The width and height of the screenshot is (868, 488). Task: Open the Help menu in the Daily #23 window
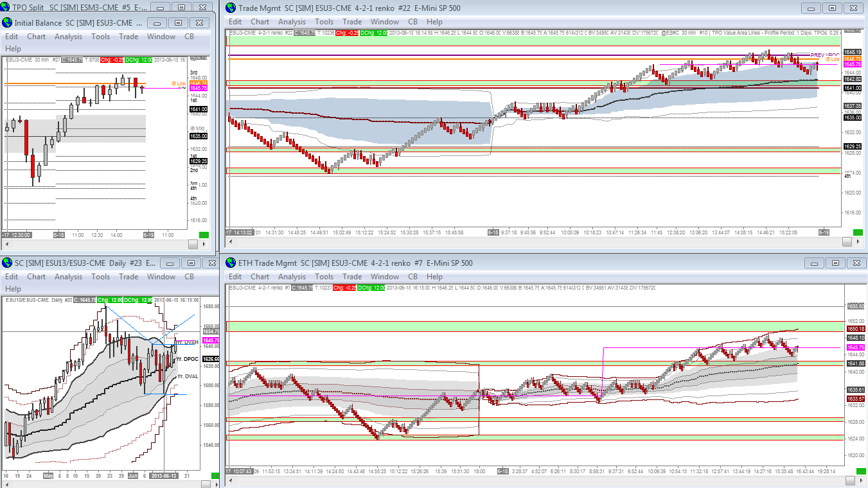pyautogui.click(x=13, y=289)
